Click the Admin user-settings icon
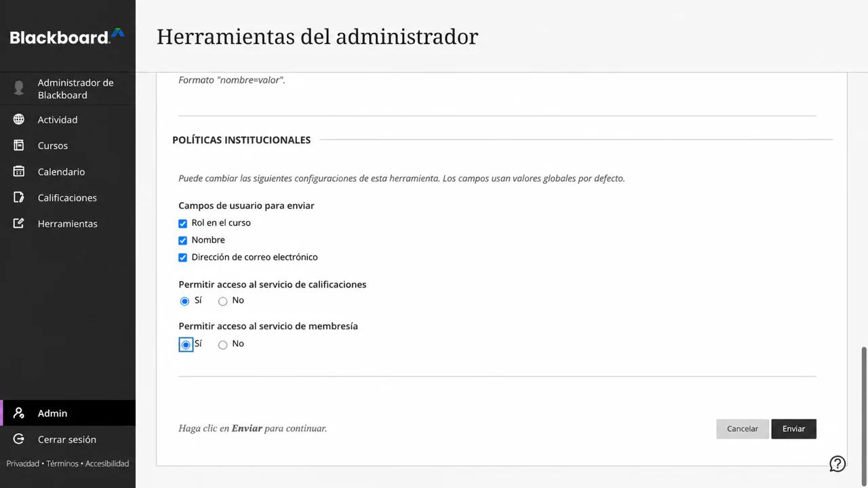The width and height of the screenshot is (868, 488). (19, 413)
